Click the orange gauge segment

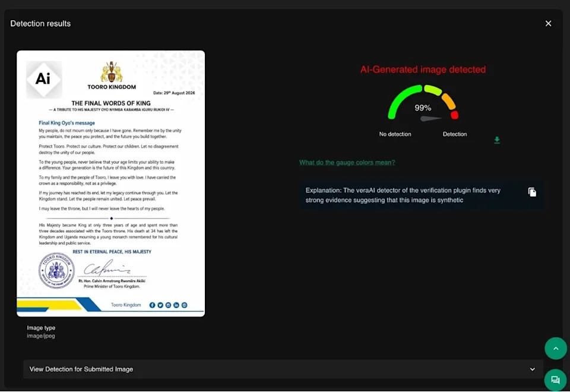[x=449, y=102]
